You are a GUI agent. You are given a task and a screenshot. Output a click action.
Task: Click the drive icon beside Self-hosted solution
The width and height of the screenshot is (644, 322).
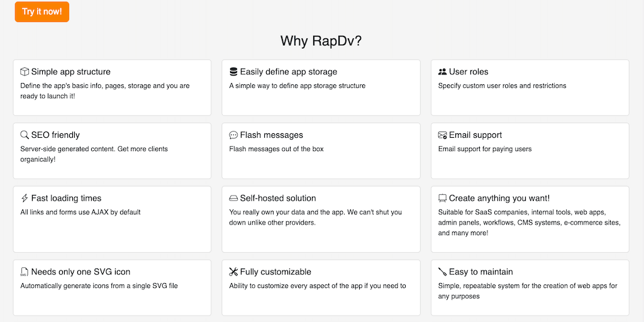pyautogui.click(x=233, y=198)
